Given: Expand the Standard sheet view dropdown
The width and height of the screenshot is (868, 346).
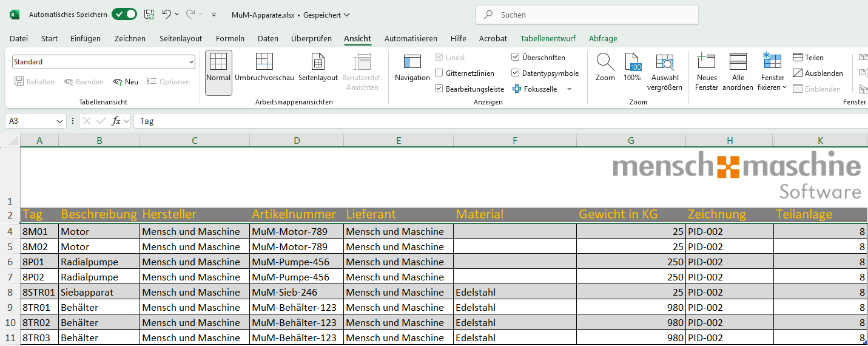Looking at the screenshot, I should pos(191,62).
